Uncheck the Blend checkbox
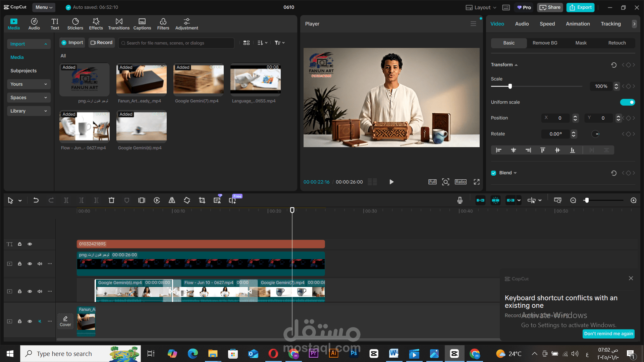Screen dimensions: 644x362 tap(494, 173)
